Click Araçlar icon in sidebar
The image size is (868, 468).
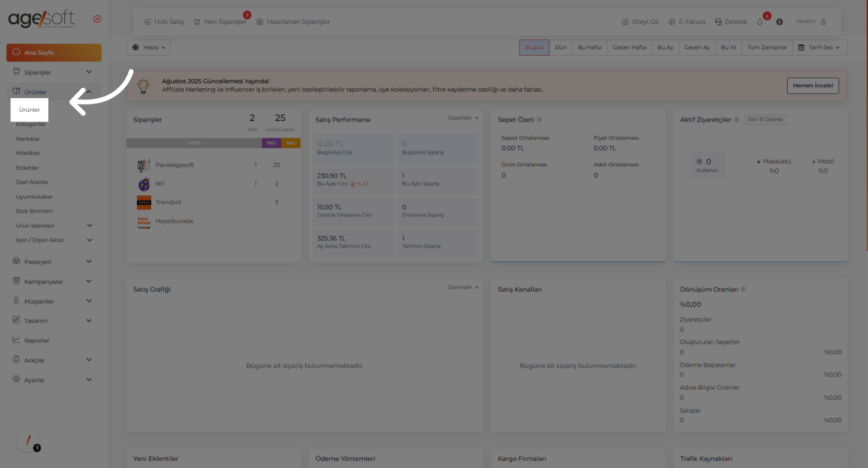click(16, 359)
